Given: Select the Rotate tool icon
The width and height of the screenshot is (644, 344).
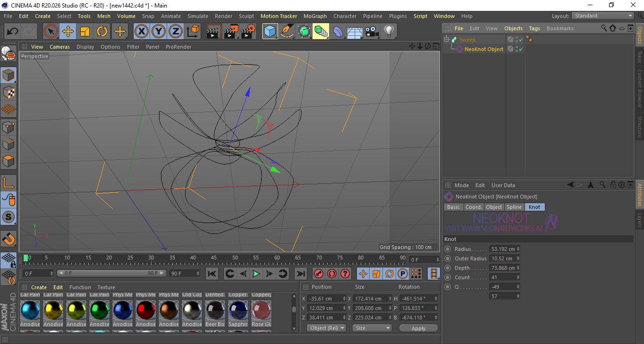Looking at the screenshot, I should [102, 32].
